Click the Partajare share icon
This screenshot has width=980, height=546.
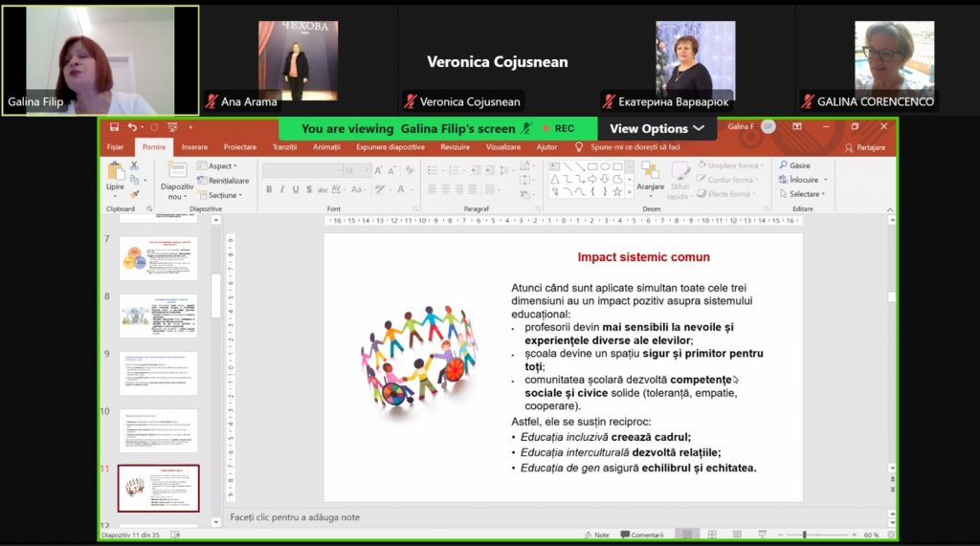coord(865,147)
